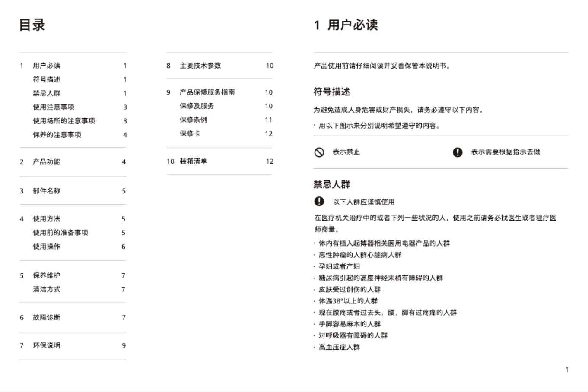Open chapter 8 主要技术参数
The width and height of the screenshot is (588, 392).
tap(200, 66)
